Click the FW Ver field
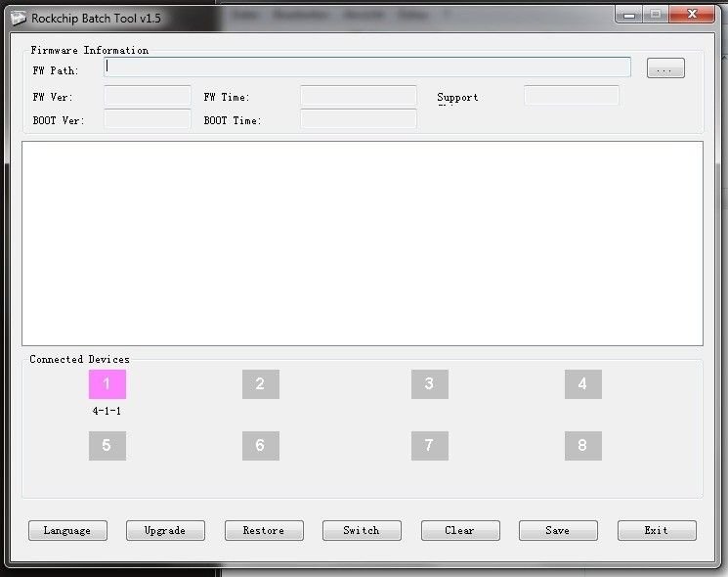This screenshot has height=577, width=728. point(148,95)
